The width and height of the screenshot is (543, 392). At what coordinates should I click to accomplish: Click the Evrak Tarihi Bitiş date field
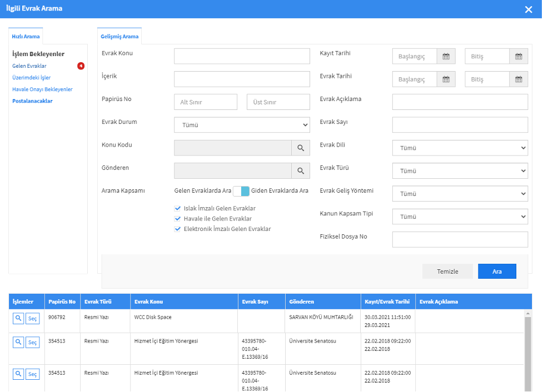tap(487, 79)
